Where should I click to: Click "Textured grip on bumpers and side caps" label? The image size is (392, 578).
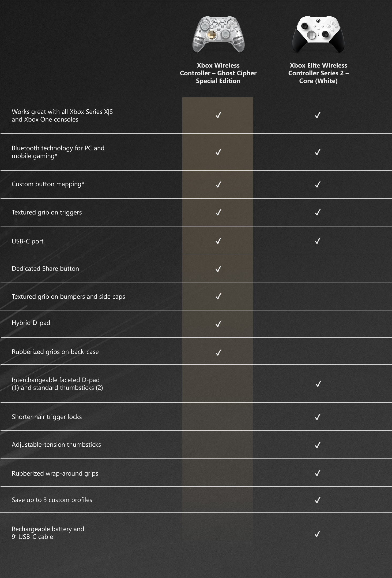point(68,297)
